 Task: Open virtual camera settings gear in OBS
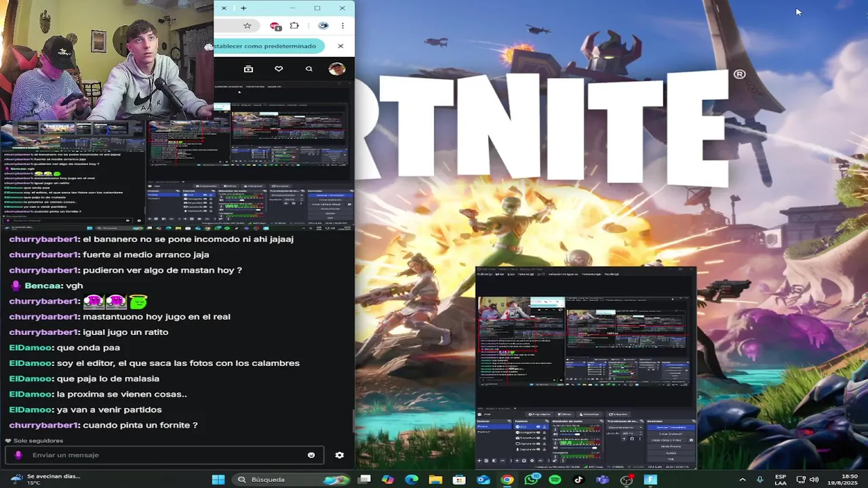691,440
